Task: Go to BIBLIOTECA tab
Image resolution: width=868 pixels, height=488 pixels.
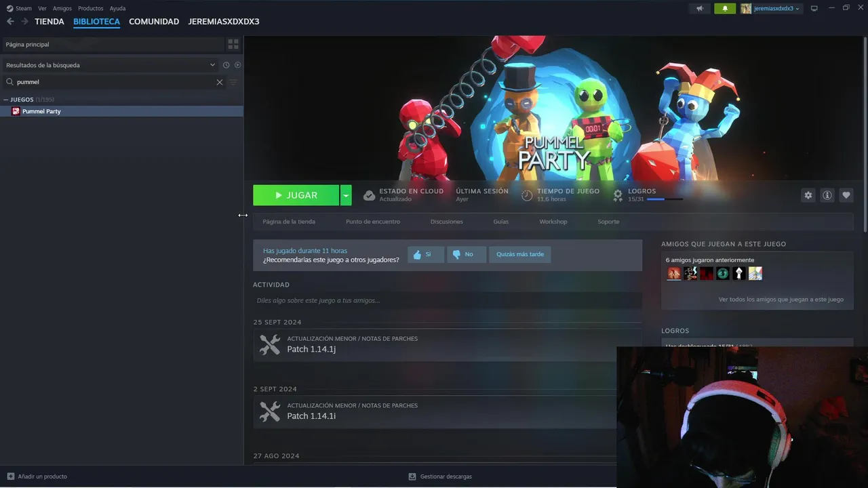Action: point(96,22)
